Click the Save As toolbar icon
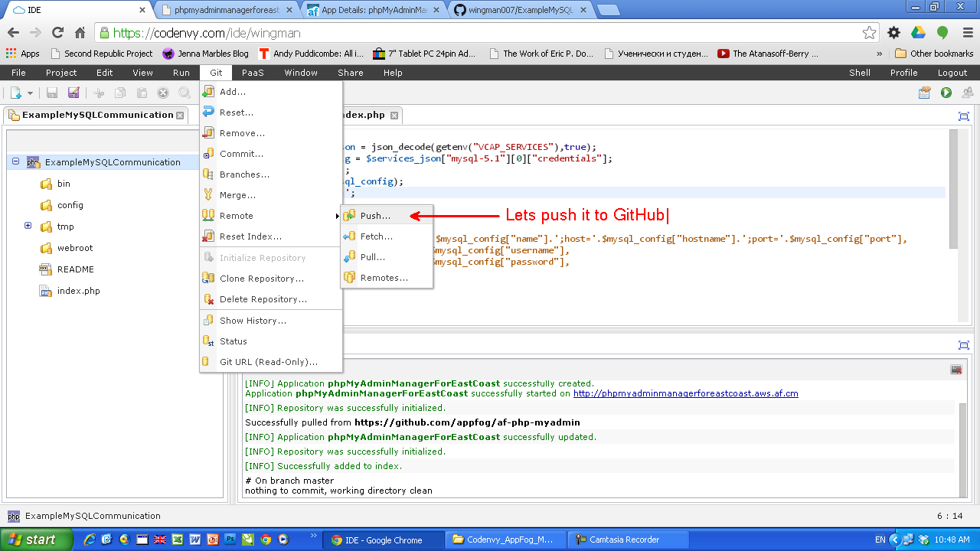The width and height of the screenshot is (980, 551). point(73,93)
